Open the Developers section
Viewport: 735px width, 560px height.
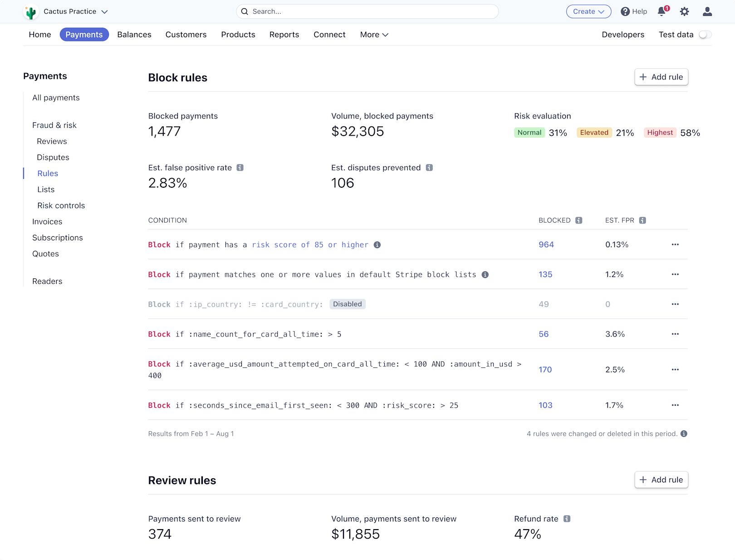click(x=623, y=34)
